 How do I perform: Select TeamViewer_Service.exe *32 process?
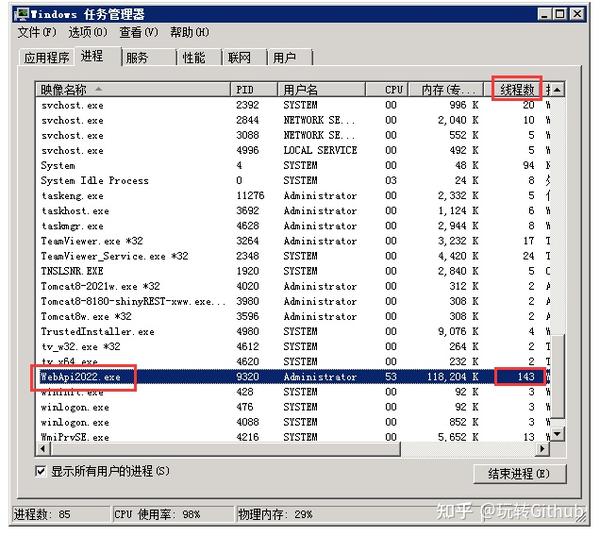pos(292,256)
